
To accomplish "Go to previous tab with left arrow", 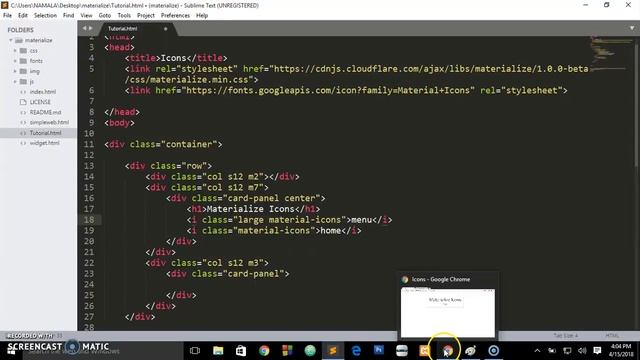I will pyautogui.click(x=84, y=28).
